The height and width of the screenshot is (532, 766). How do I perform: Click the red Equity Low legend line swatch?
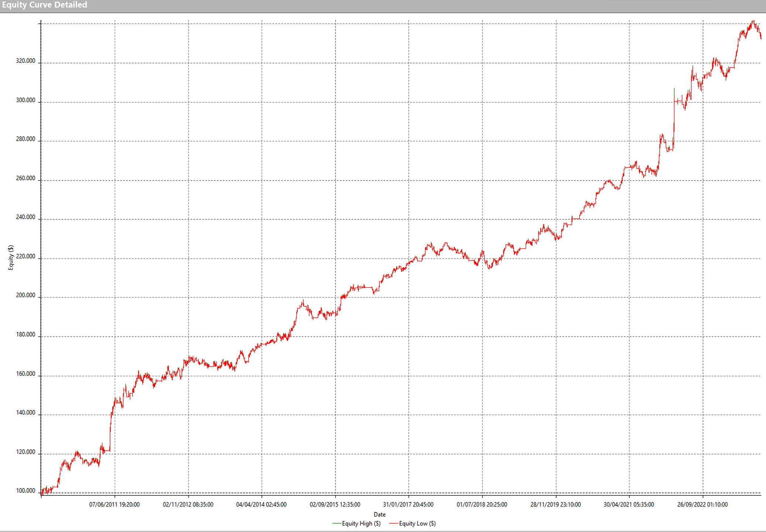(394, 524)
